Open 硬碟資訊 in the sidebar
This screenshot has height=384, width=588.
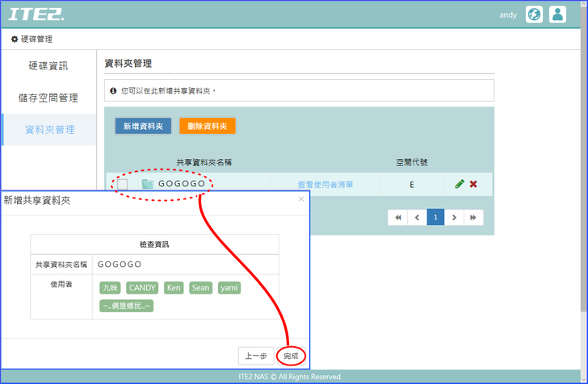pos(48,66)
